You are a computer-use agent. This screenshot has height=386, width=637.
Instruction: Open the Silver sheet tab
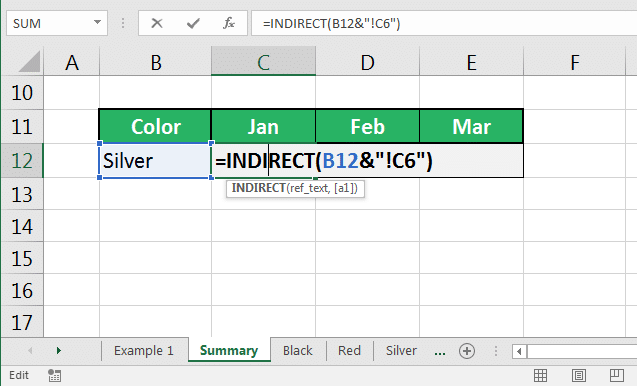(401, 350)
